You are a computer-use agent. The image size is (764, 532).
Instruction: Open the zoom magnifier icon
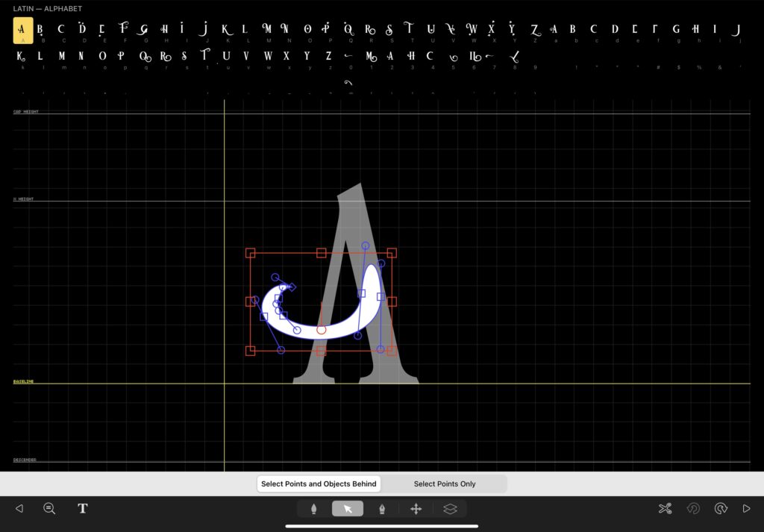point(49,509)
